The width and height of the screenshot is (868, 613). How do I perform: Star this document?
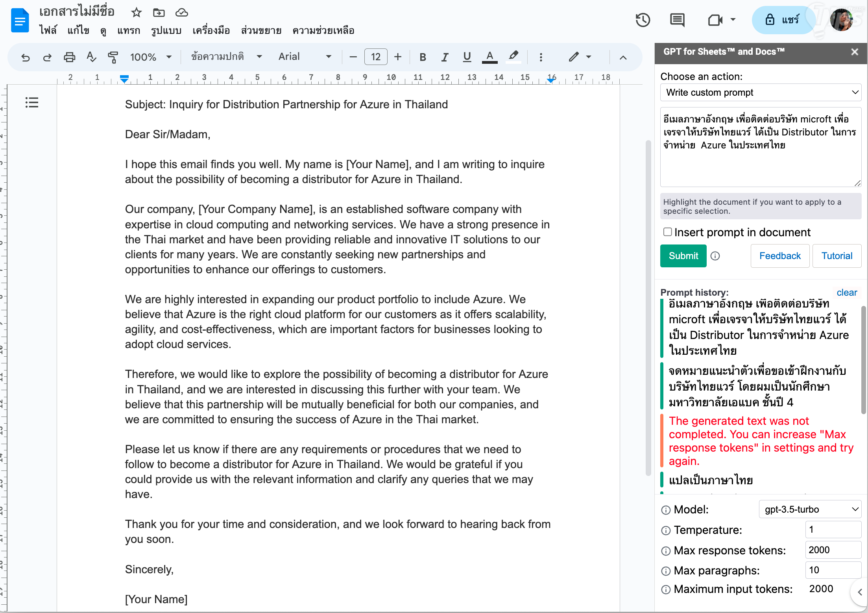point(136,13)
